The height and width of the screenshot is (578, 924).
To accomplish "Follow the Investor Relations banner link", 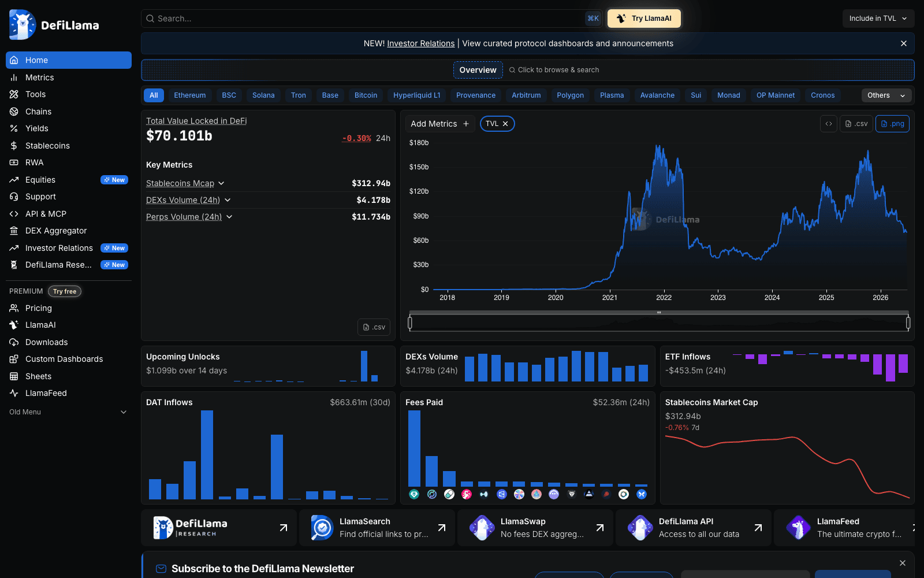I will [x=421, y=43].
